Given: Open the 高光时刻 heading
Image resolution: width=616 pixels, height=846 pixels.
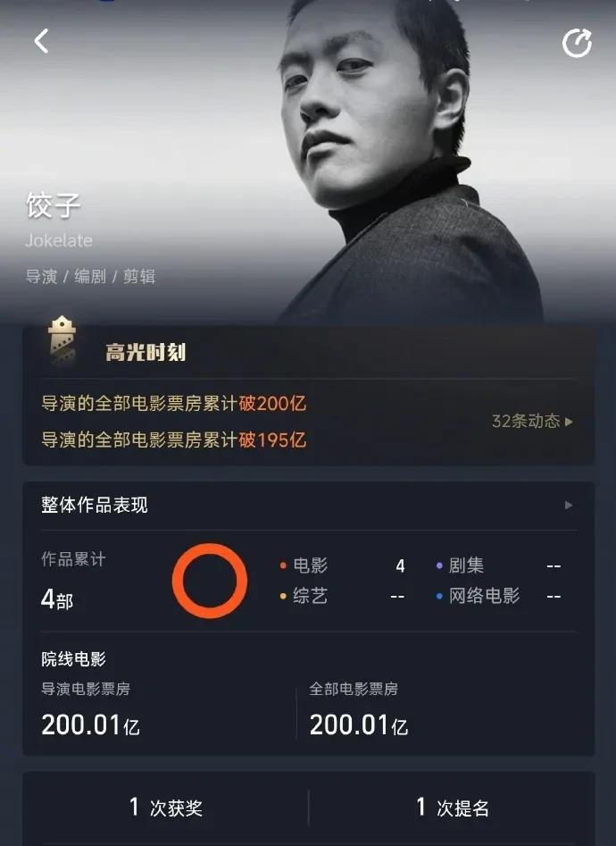Looking at the screenshot, I should point(146,352).
